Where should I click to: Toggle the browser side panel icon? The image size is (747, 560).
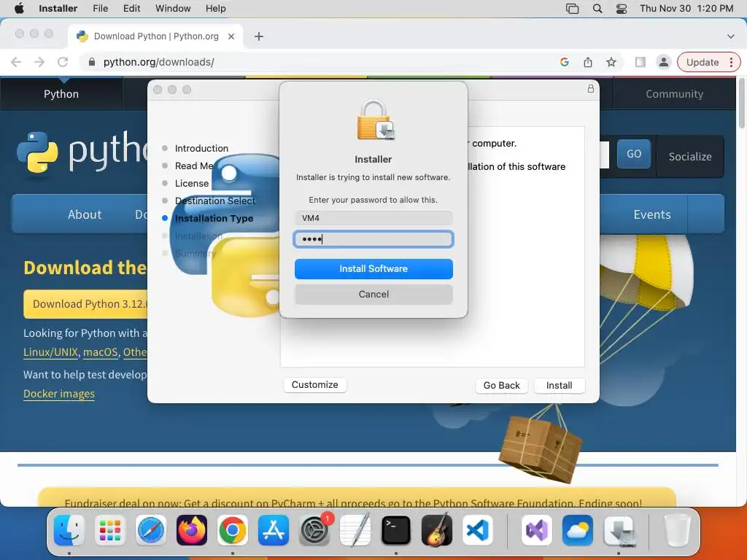[x=640, y=62]
